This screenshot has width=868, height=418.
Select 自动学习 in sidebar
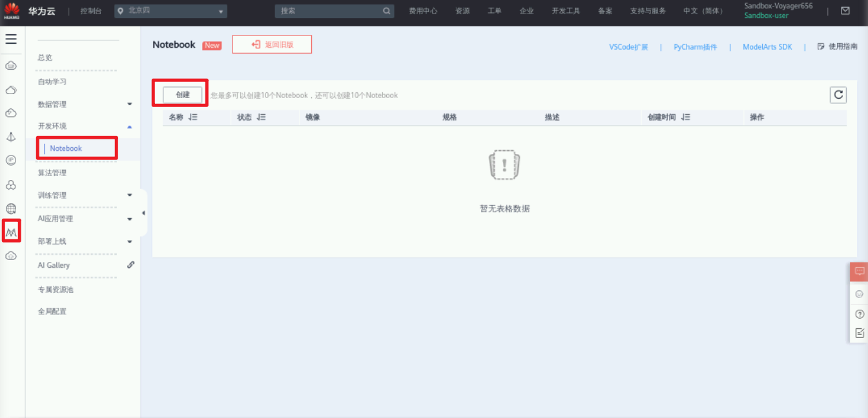point(52,82)
